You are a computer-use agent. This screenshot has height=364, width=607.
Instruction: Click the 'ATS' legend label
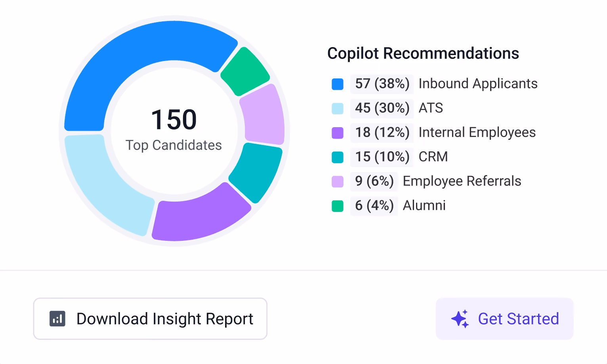431,108
